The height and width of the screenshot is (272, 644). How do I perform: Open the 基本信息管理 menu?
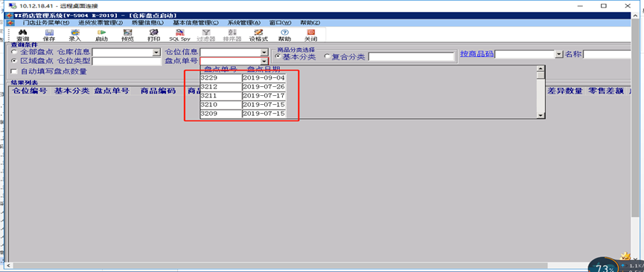click(x=196, y=22)
